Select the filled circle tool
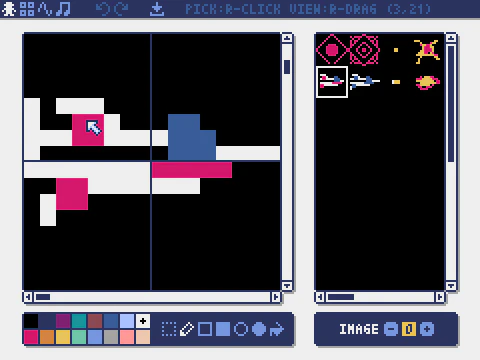This screenshot has width=480, height=360. point(259,329)
